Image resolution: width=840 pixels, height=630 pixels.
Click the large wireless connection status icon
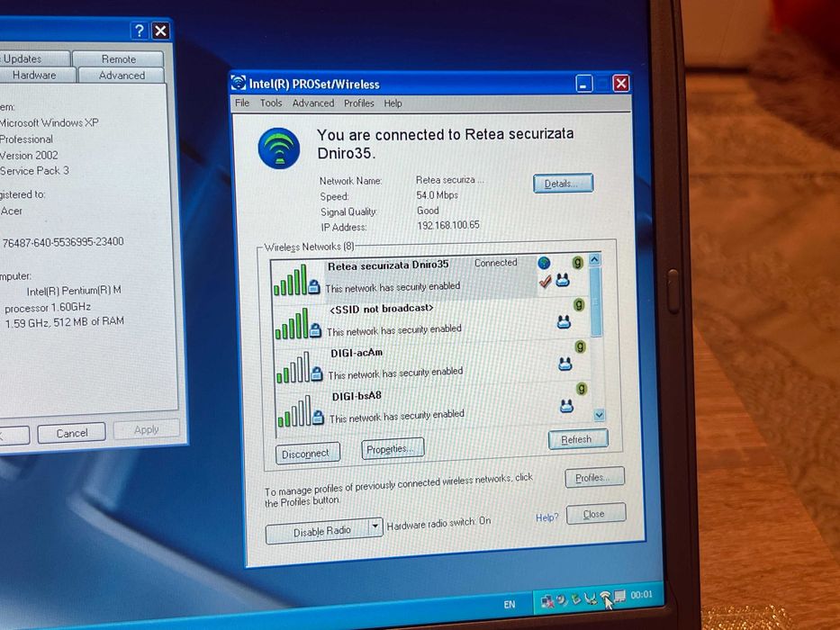coord(278,148)
